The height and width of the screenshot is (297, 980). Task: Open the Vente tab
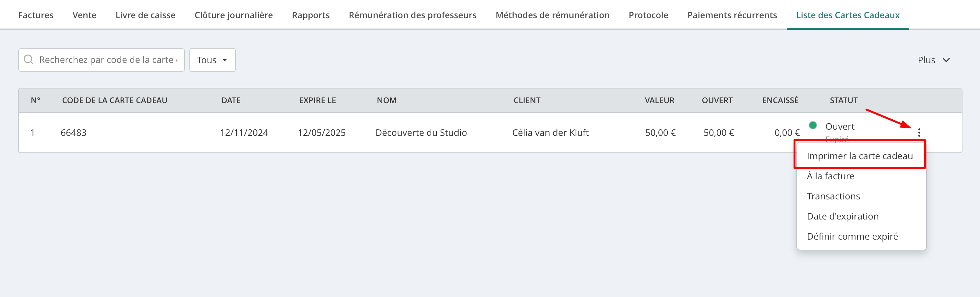point(84,15)
